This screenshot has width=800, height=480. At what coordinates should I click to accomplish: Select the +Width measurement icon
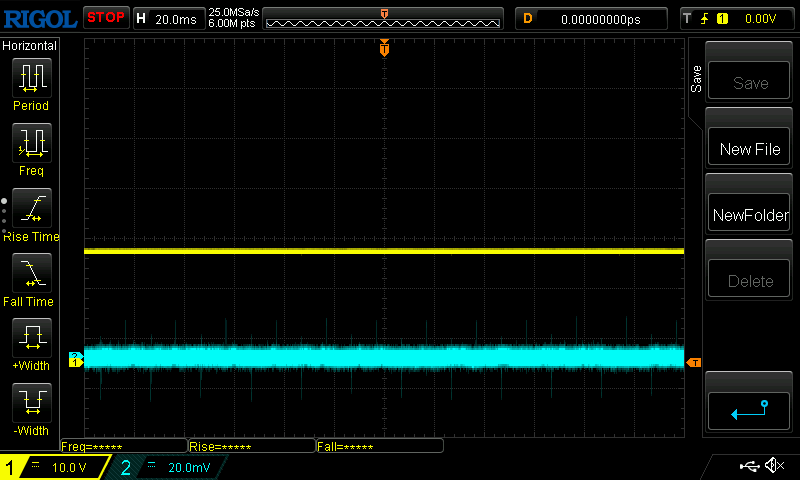(x=31, y=338)
